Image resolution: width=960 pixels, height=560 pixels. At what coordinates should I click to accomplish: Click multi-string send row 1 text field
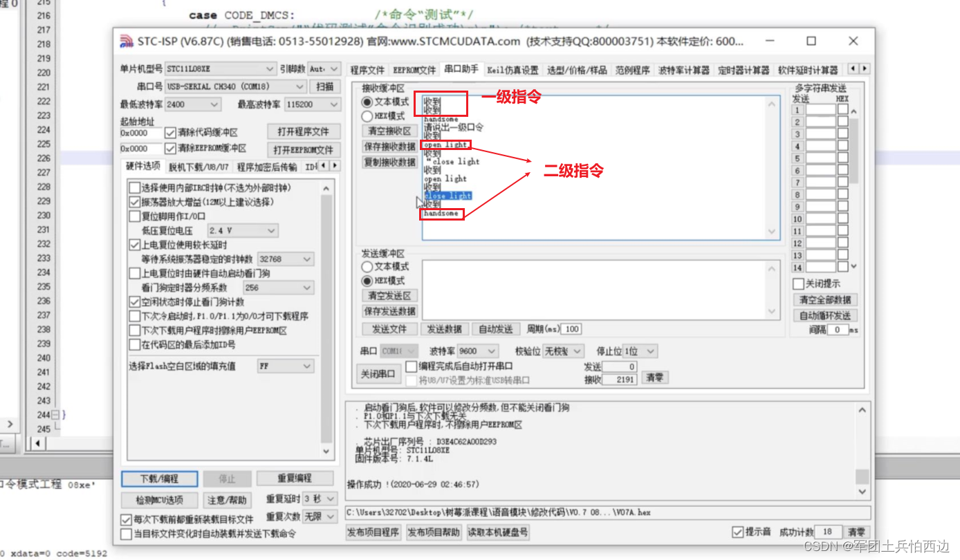pyautogui.click(x=821, y=110)
